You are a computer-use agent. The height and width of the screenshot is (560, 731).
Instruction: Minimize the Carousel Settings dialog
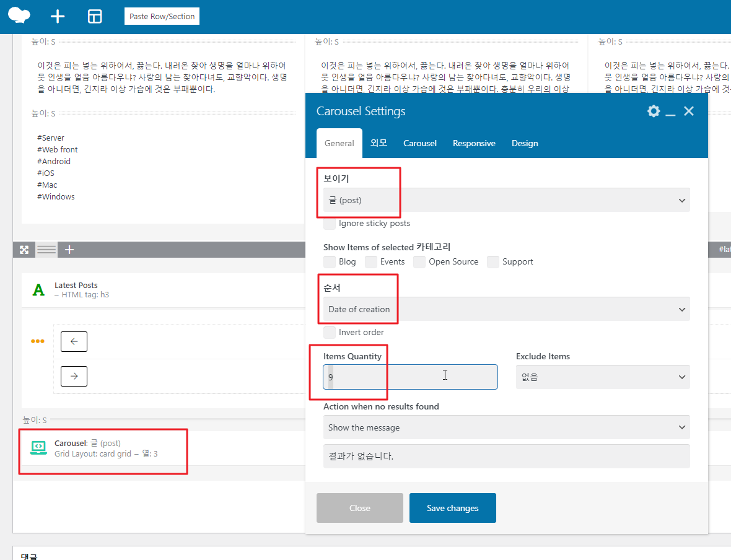[x=670, y=114]
